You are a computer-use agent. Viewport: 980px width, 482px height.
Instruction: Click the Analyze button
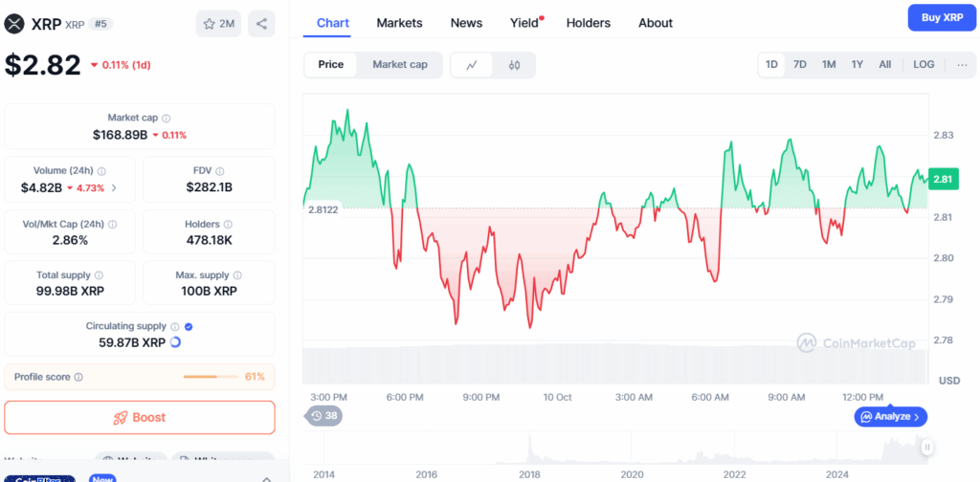(x=891, y=416)
